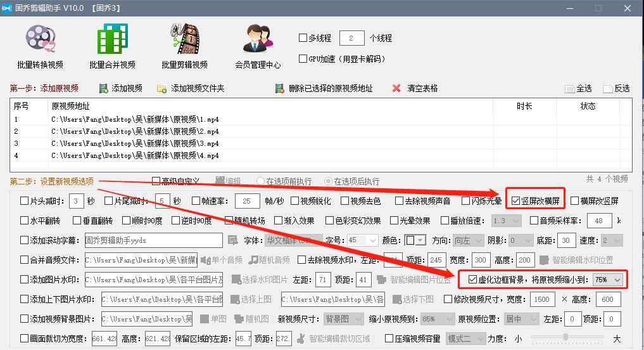Open the 新视频尺寸 背景图 dropdown
Image resolution: width=644 pixels, height=350 pixels.
pyautogui.click(x=343, y=319)
